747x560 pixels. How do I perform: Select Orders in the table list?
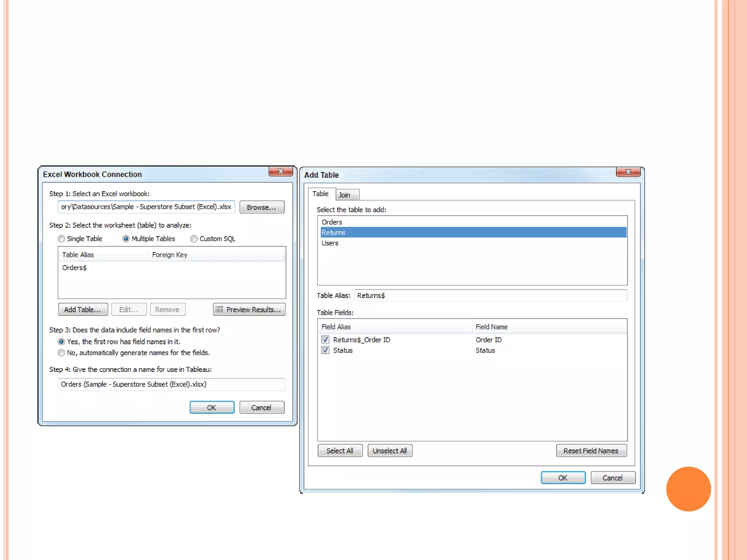pos(332,222)
